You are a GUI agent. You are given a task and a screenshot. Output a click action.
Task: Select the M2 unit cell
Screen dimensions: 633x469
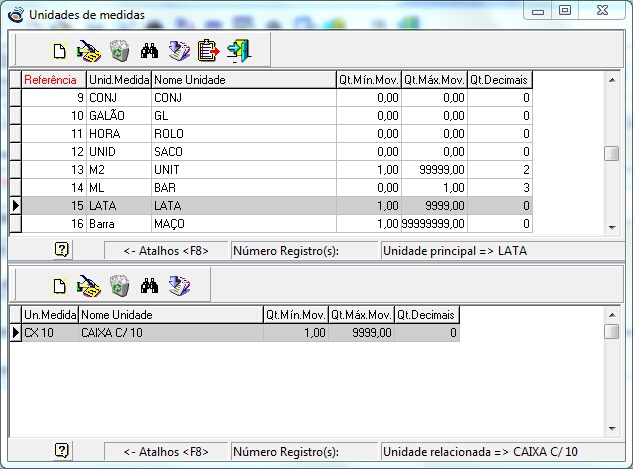click(x=119, y=170)
